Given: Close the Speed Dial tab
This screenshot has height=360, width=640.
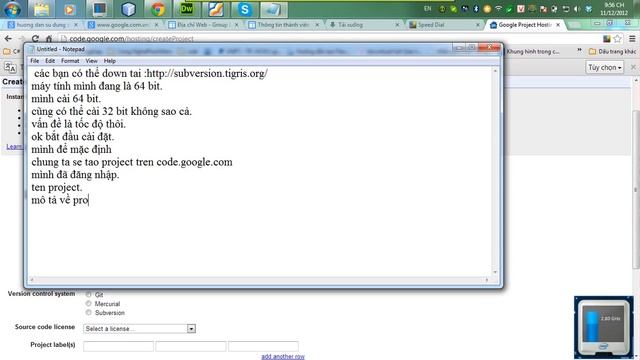Looking at the screenshot, I should pyautogui.click(x=478, y=25).
